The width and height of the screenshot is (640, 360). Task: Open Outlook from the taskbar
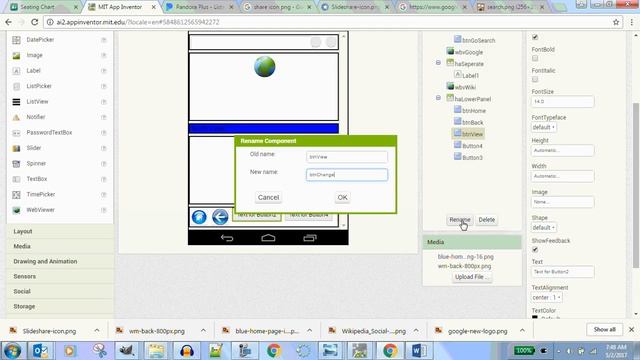pyautogui.click(x=40, y=351)
